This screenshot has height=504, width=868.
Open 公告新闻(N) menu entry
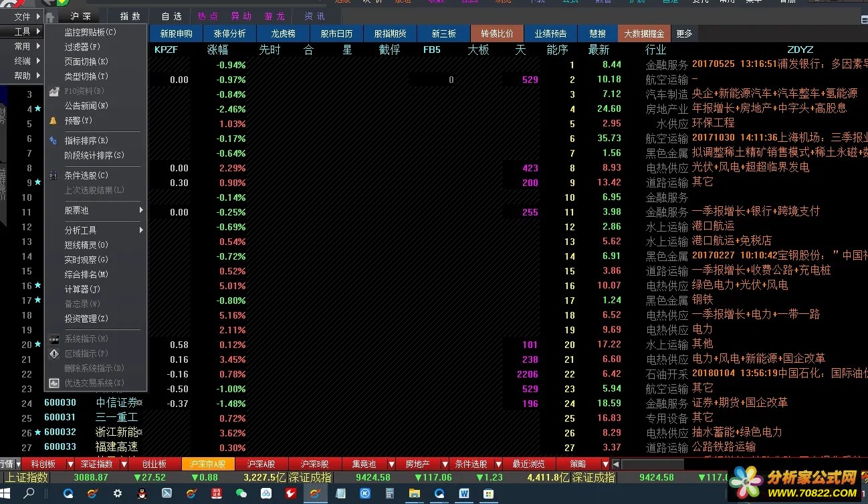96,106
